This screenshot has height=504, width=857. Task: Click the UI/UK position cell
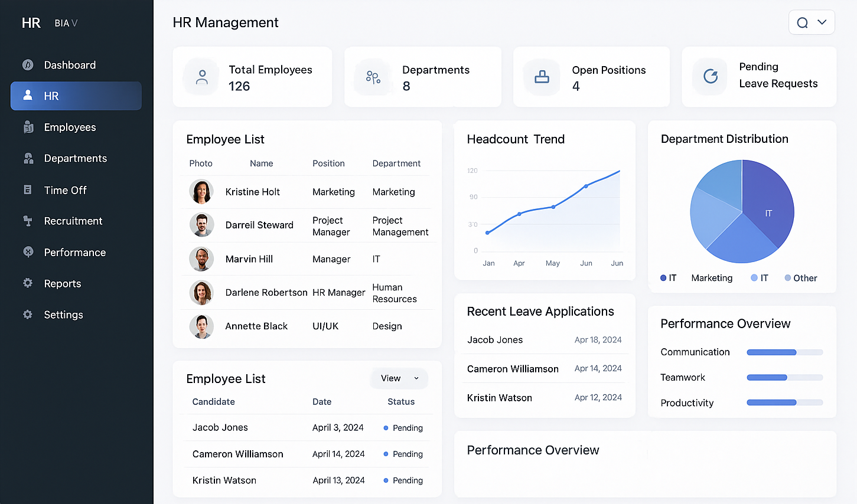tap(325, 326)
